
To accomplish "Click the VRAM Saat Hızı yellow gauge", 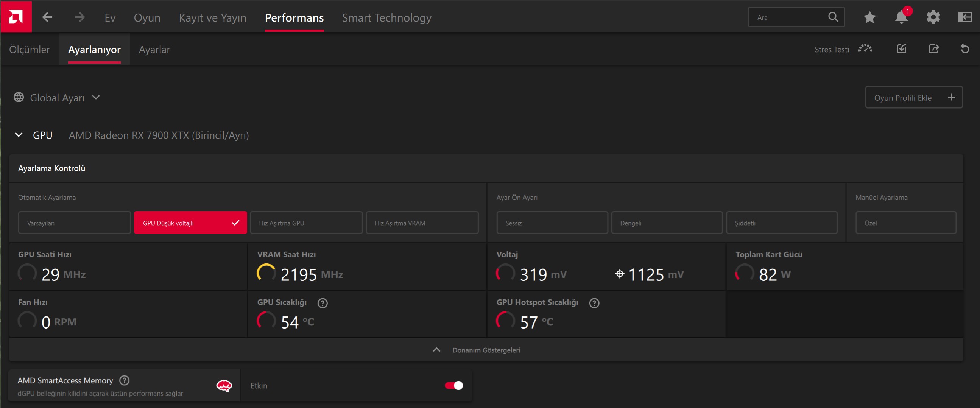I will (x=266, y=273).
